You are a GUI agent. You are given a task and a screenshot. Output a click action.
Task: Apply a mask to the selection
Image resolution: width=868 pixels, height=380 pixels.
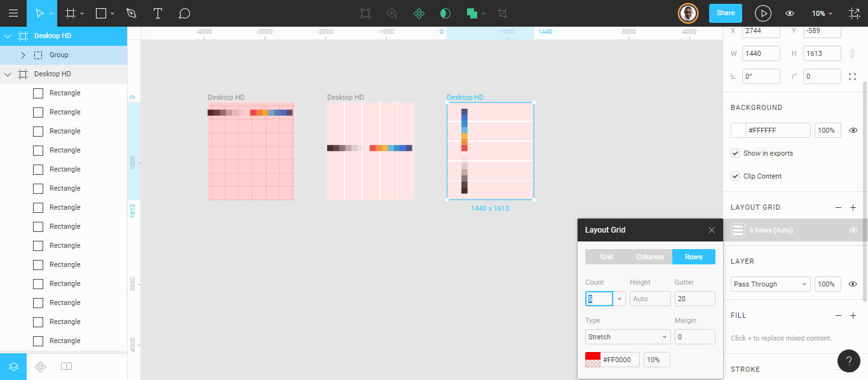pos(445,13)
